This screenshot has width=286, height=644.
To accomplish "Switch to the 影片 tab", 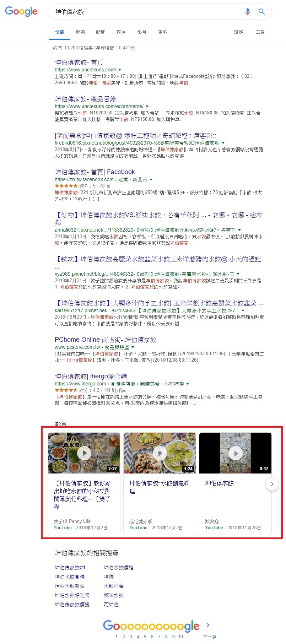I will (142, 32).
